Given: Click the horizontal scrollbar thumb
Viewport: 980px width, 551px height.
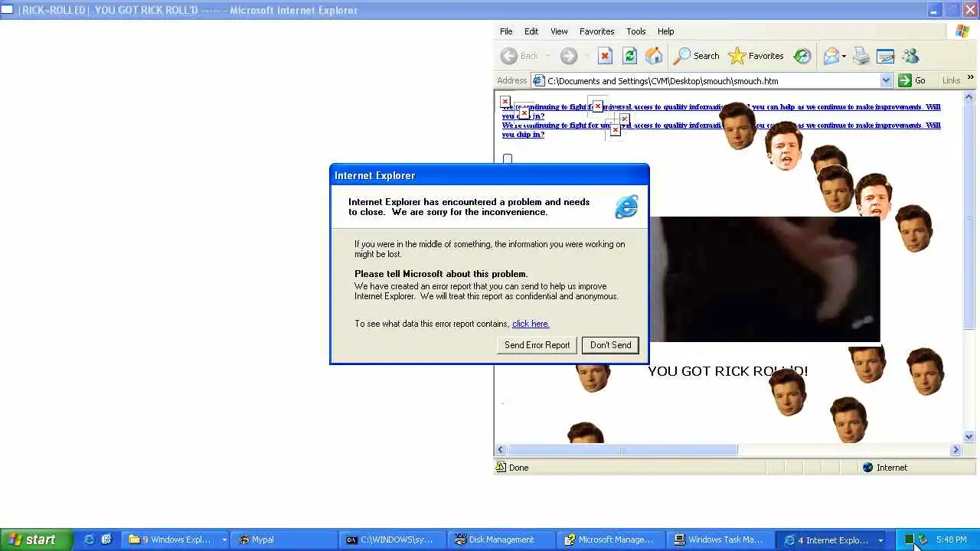Looking at the screenshot, I should coord(622,450).
